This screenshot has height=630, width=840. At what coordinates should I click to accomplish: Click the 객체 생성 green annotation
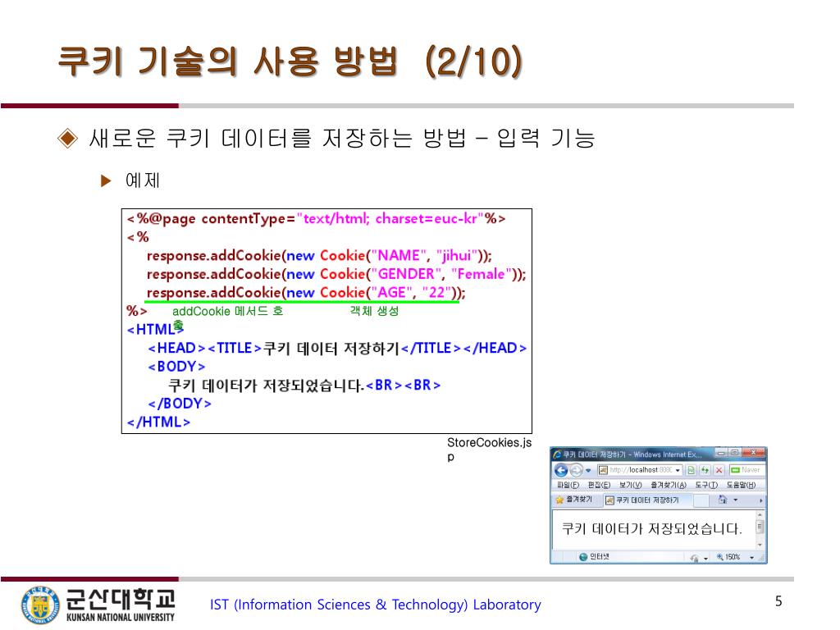[x=374, y=311]
